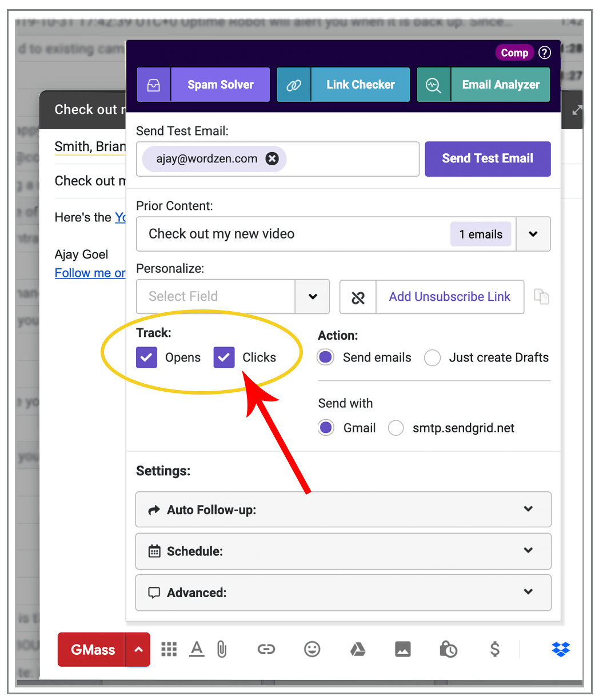Choose smtp.sendgrid.net as the sending method
The image size is (599, 700).
(x=396, y=428)
